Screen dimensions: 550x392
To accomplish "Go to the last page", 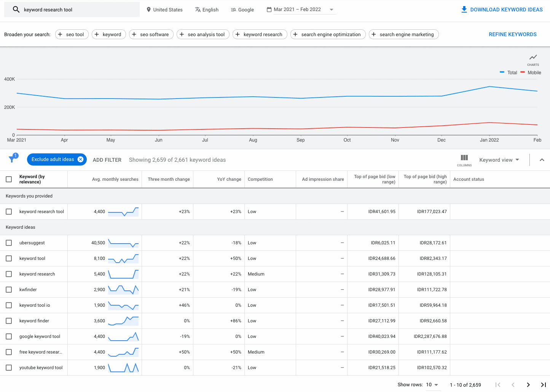I will pyautogui.click(x=544, y=385).
